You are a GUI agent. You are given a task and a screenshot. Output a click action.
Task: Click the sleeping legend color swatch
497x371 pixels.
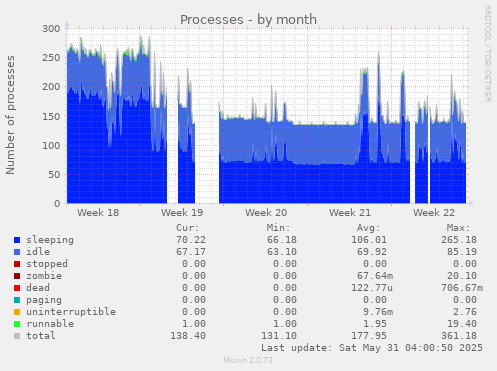(17, 240)
